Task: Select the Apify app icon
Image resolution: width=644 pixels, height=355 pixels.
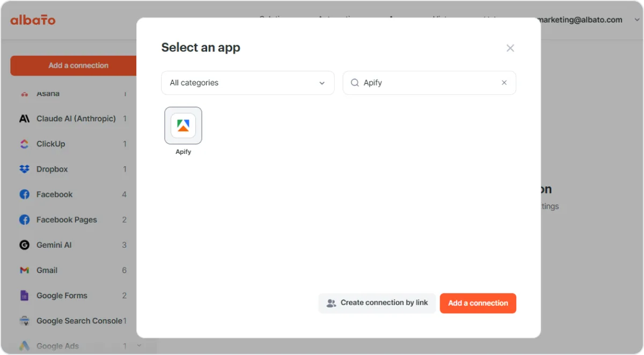Action: (183, 125)
